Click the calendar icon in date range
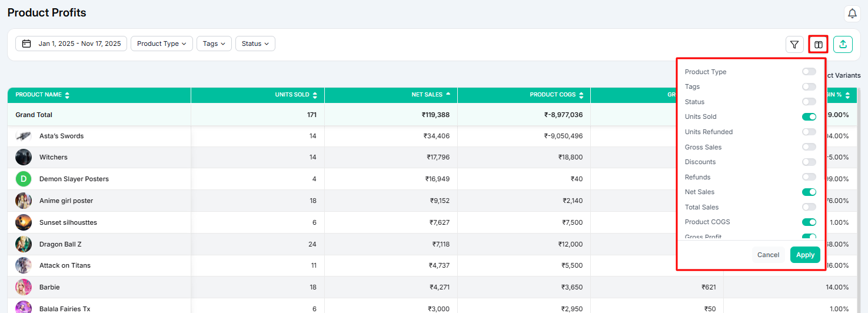This screenshot has height=313, width=868. click(x=26, y=44)
